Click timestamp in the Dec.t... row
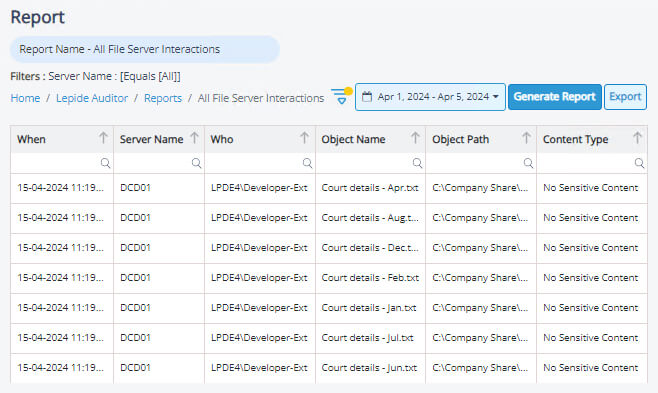658x393 pixels. click(60, 248)
